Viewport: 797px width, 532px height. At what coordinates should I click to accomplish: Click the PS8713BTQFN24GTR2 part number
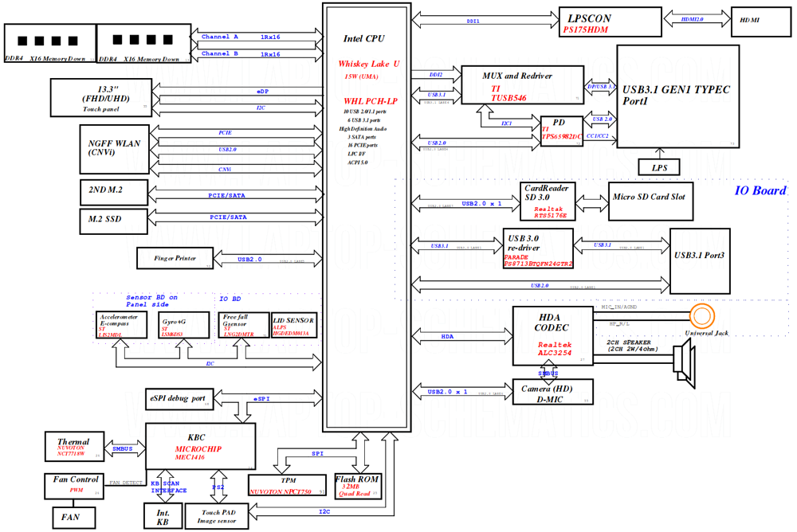click(538, 264)
